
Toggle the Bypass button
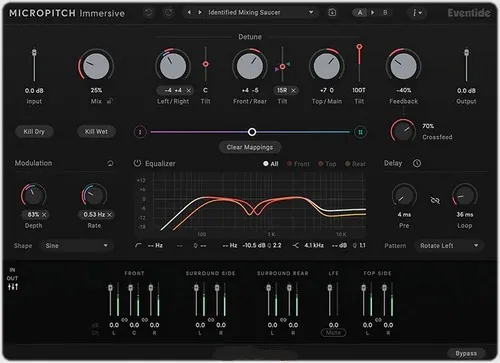tap(466, 353)
